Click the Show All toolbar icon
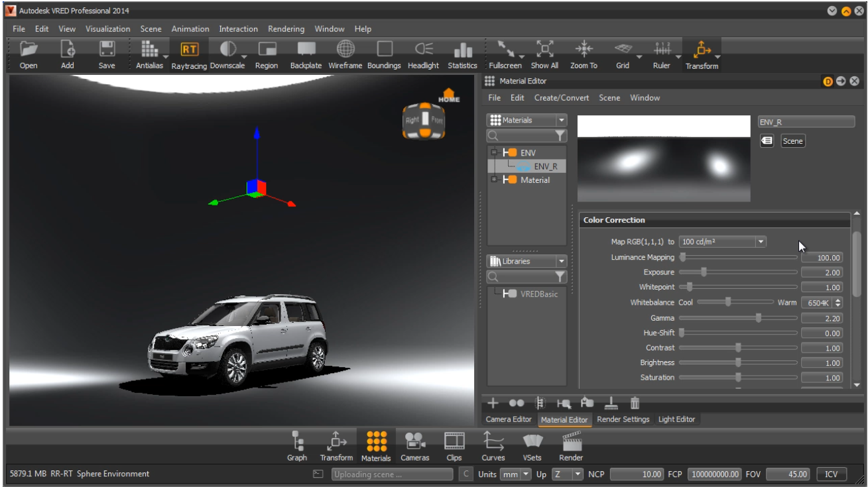Image resolution: width=868 pixels, height=487 pixels. click(544, 54)
